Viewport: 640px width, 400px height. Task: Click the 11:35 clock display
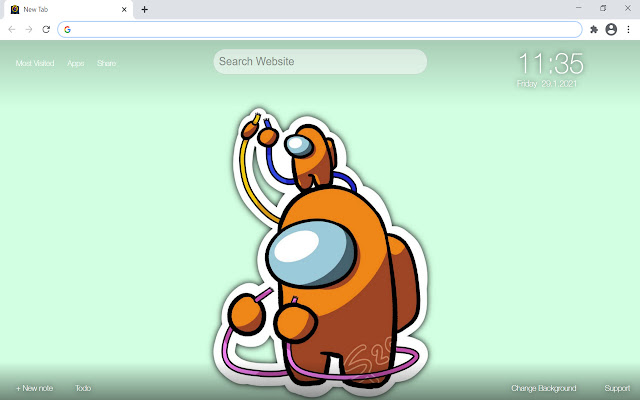(x=551, y=64)
